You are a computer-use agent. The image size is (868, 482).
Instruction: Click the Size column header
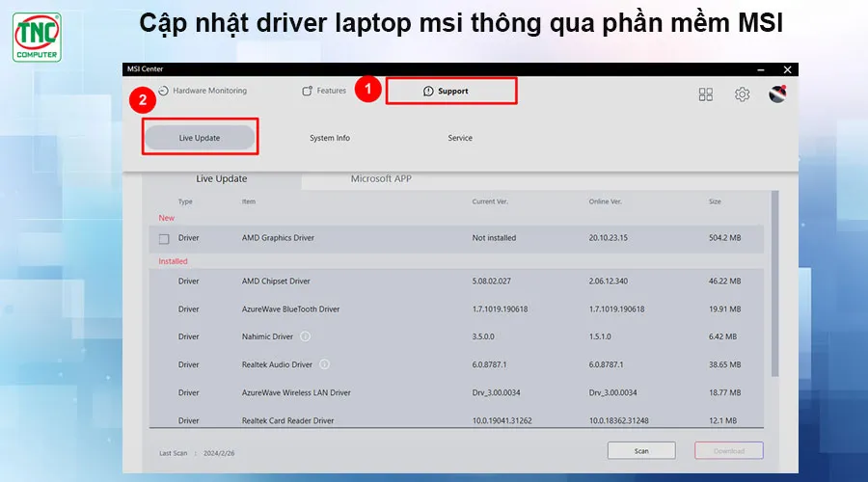(x=715, y=201)
